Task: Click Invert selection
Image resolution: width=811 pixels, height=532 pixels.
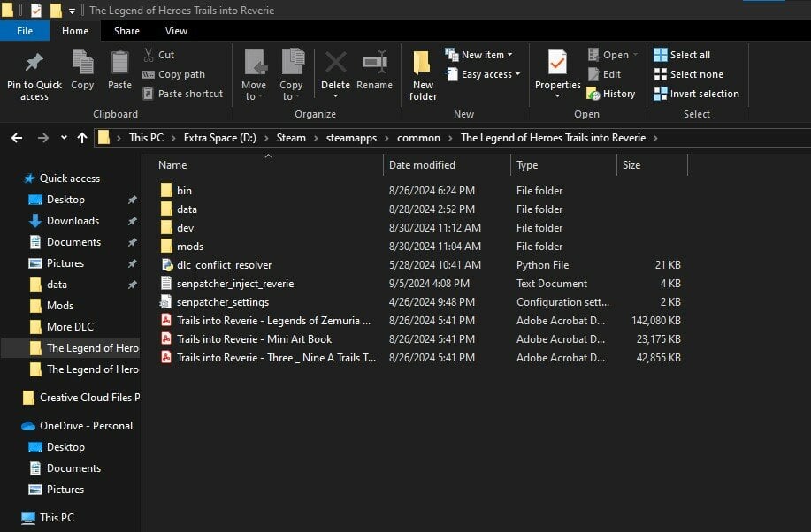Action: 696,94
